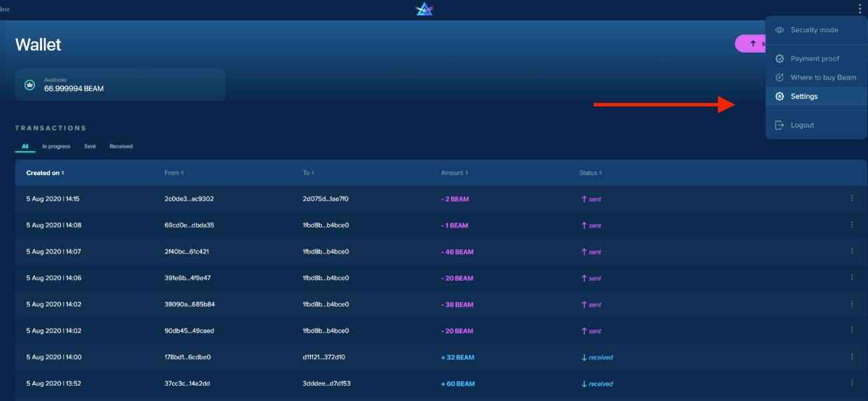This screenshot has width=868, height=401.
Task: Click the pink Send button
Action: pos(750,43)
